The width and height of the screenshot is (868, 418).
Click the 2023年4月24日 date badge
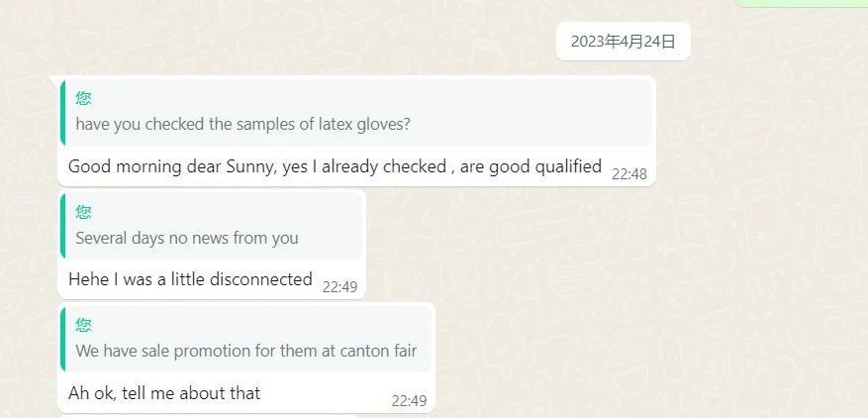pyautogui.click(x=623, y=41)
